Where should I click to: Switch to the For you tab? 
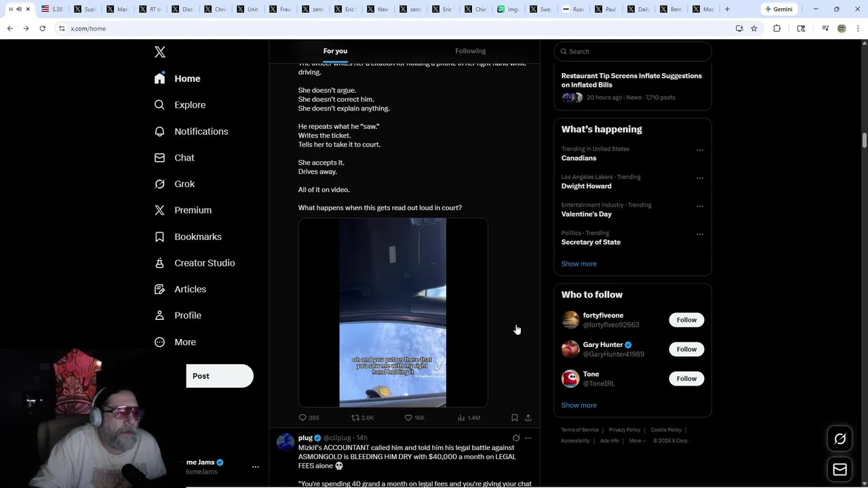[335, 51]
